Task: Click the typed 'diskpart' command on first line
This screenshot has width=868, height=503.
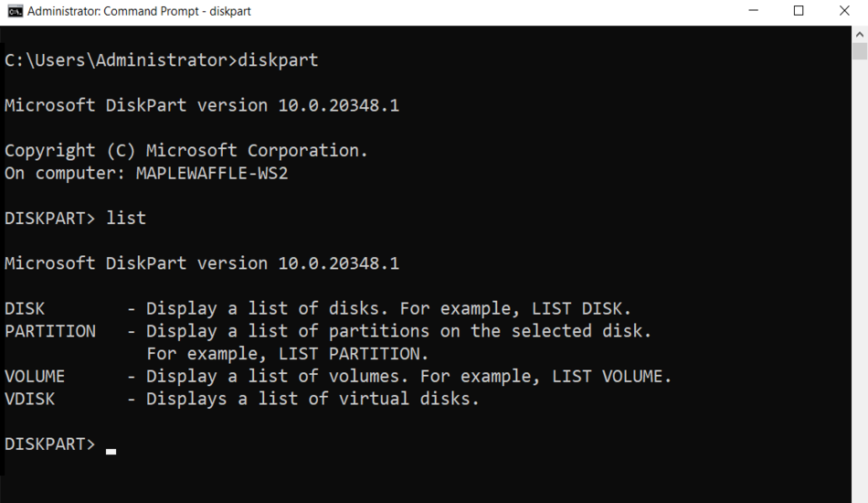Action: click(278, 59)
